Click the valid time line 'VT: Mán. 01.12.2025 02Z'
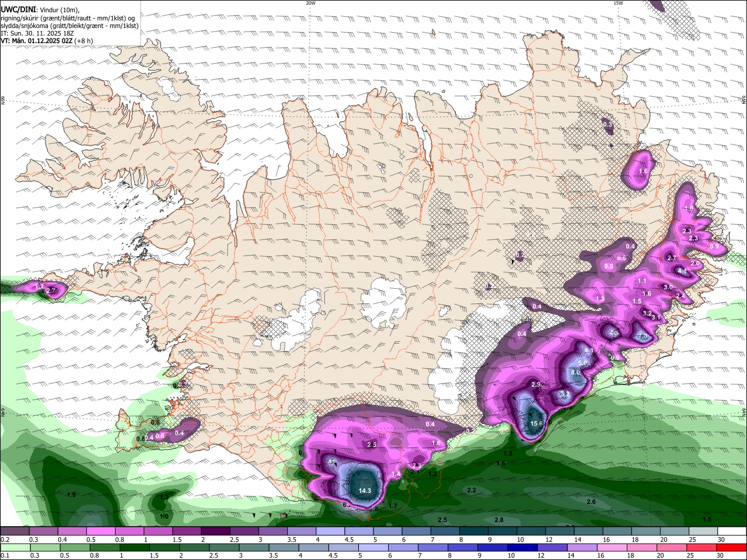Viewport: 747px width, 560px height. [36, 41]
